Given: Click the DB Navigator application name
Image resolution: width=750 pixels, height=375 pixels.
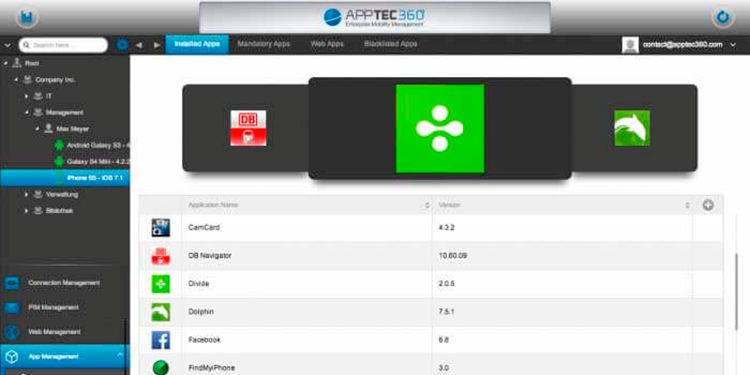Looking at the screenshot, I should [x=210, y=256].
